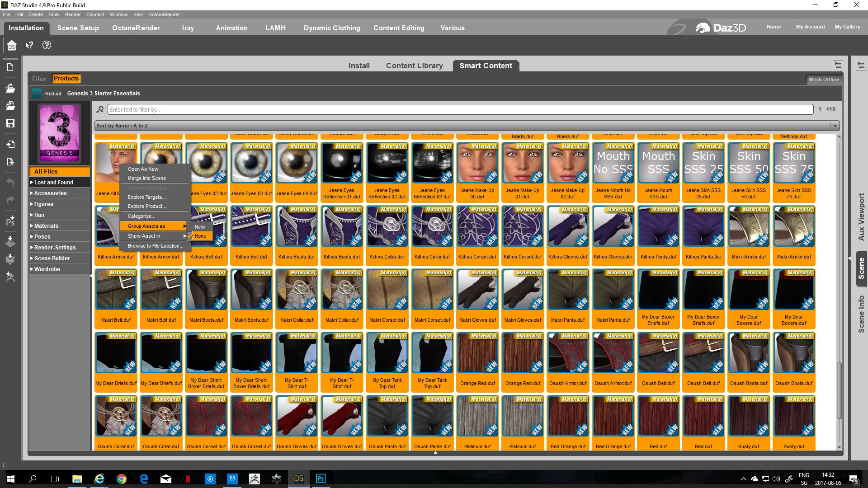Toggle the Files view button

click(x=39, y=79)
